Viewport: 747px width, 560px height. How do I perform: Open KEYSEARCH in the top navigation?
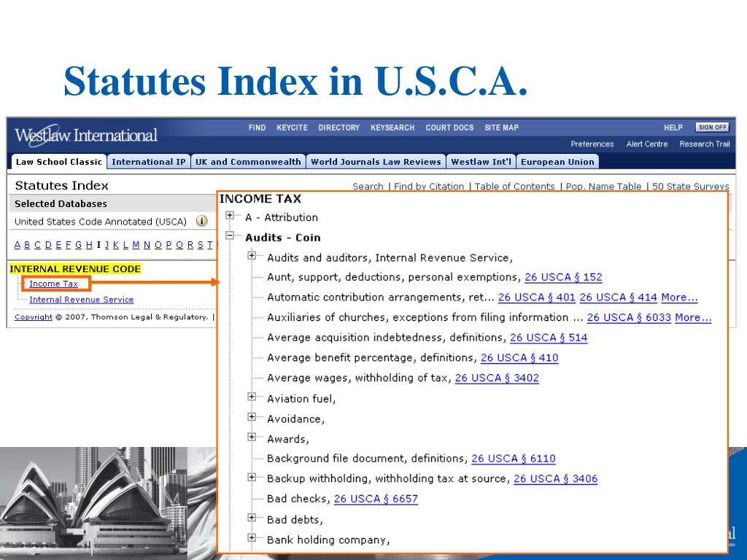[x=392, y=128]
